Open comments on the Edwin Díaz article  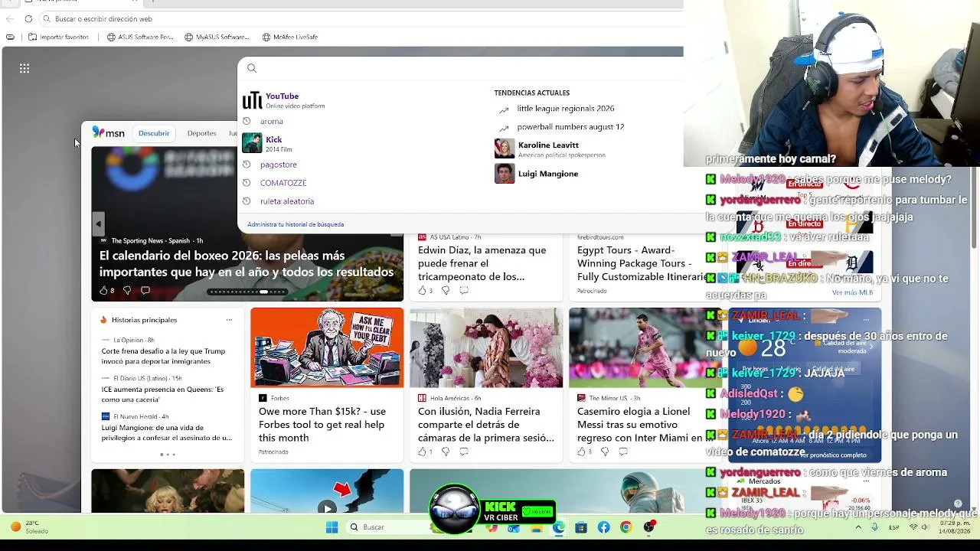[x=464, y=291]
